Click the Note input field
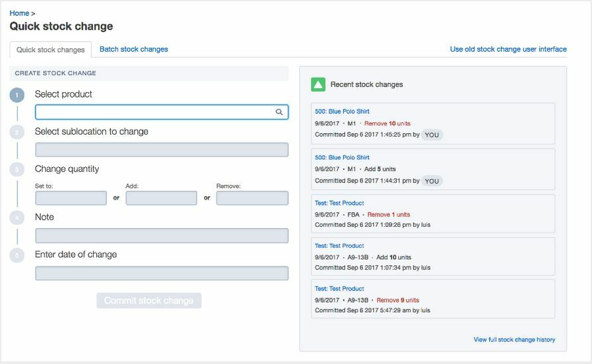Screen dimensions: 592x364 pos(161,236)
